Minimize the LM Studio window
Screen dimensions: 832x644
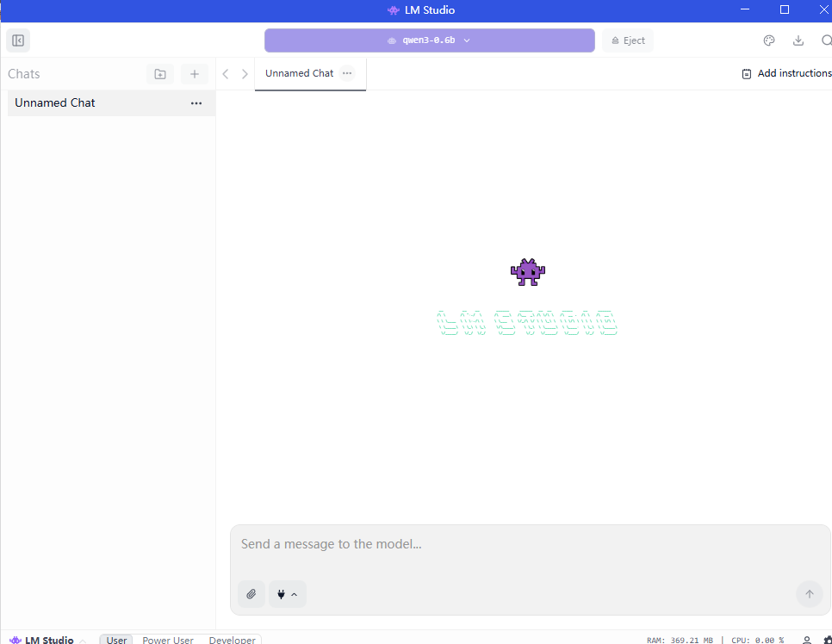pos(745,9)
